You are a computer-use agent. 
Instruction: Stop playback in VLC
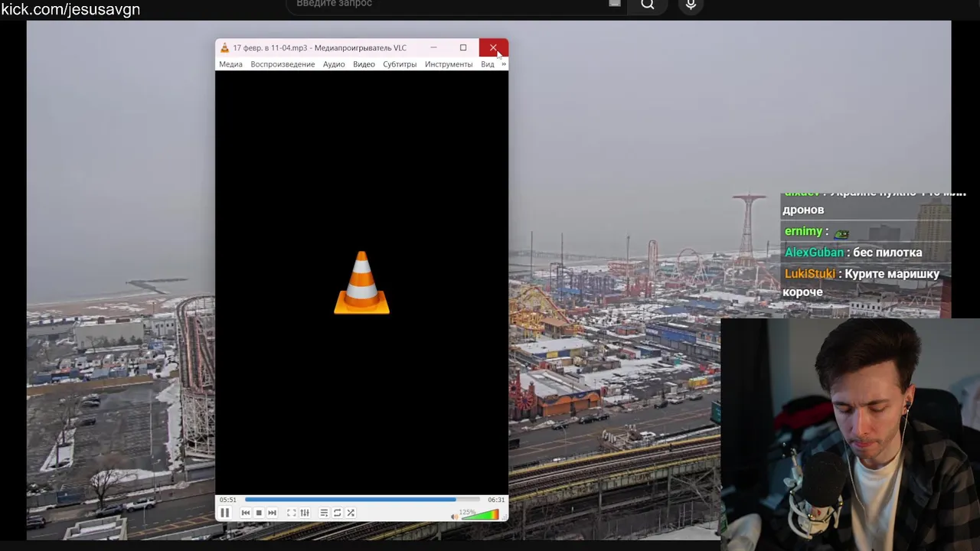[x=259, y=513]
